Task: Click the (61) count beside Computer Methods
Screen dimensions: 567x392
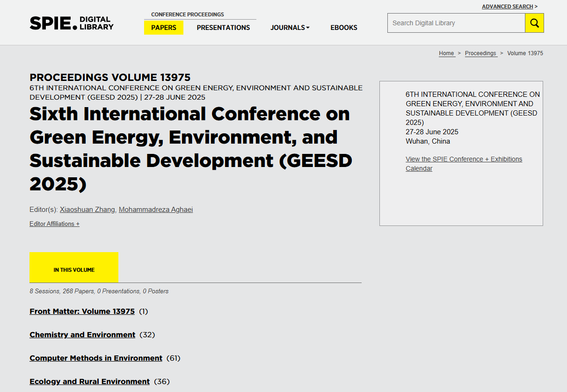Action: pos(173,358)
